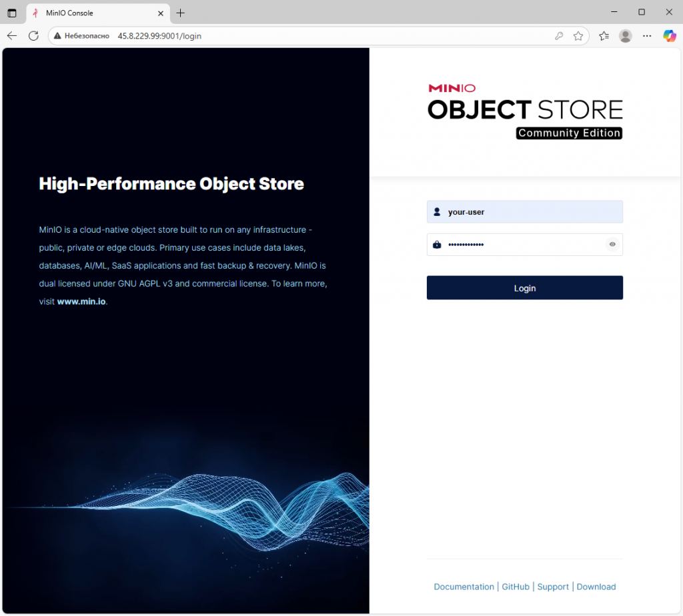Bookmark page with the star icon
Viewport: 683px width, 616px height.
coord(578,36)
